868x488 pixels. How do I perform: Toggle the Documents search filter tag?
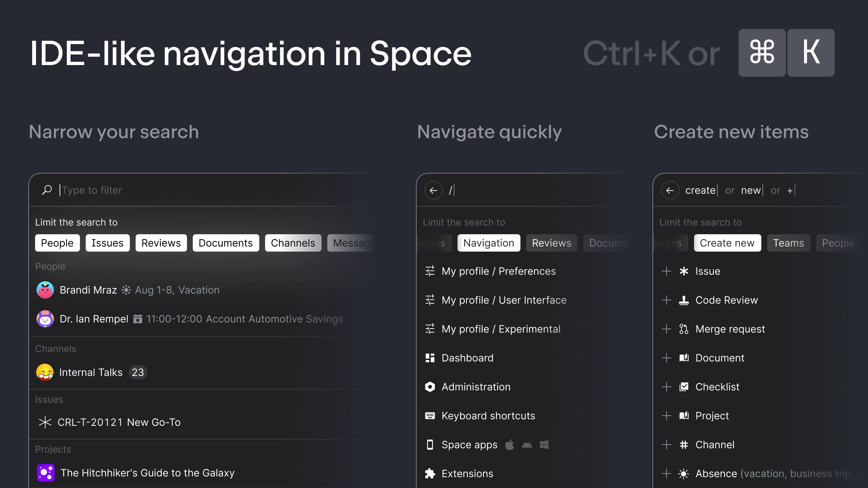(225, 243)
